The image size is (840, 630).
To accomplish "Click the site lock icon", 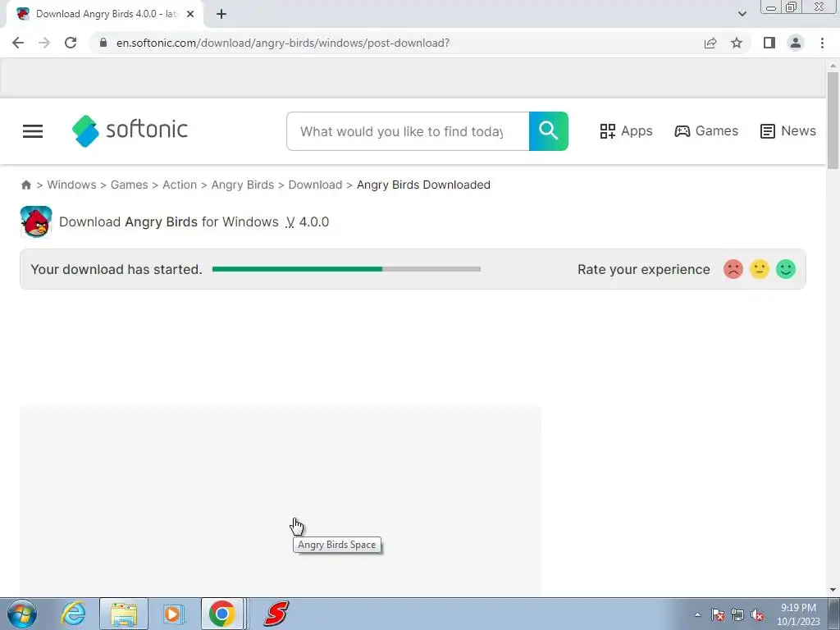I will 103,43.
